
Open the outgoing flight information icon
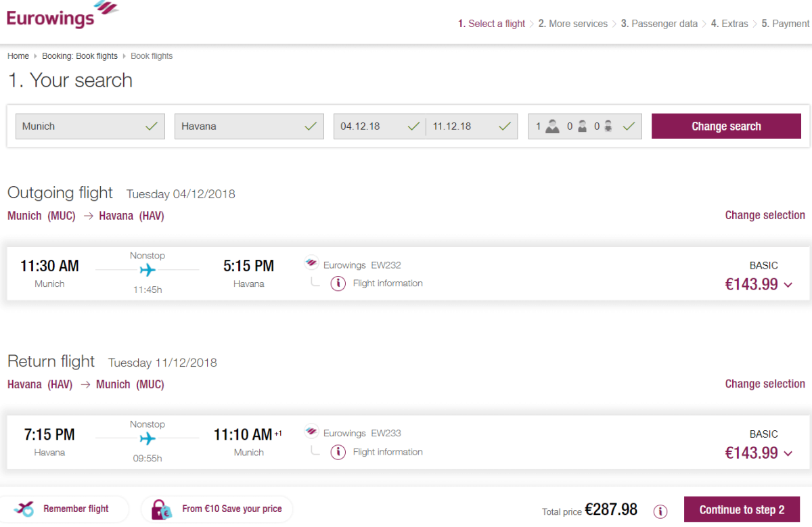338,283
